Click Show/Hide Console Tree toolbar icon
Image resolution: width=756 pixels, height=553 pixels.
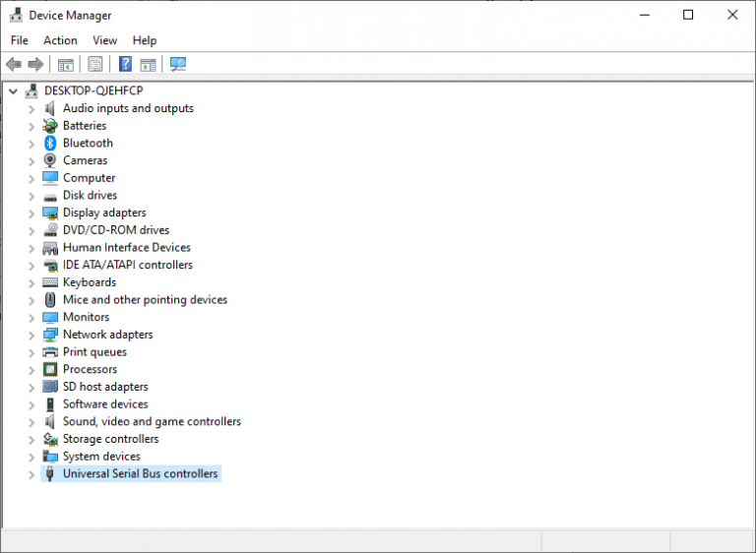click(x=66, y=65)
